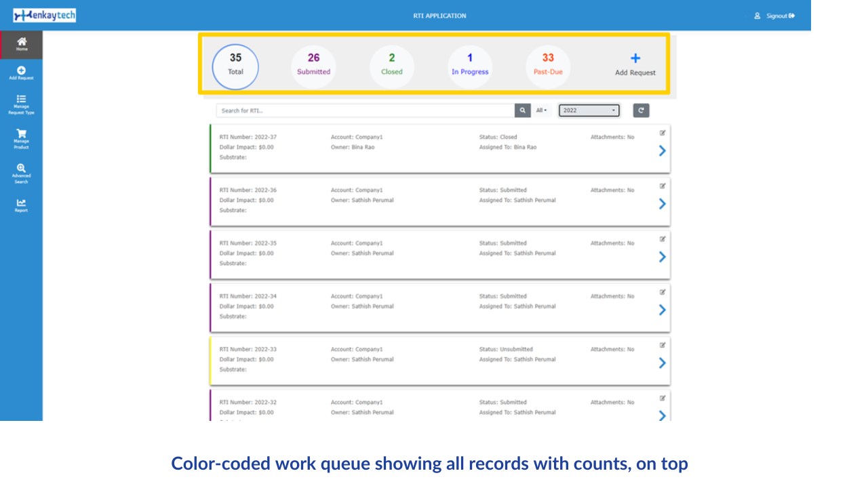Expand RTI 2022-34 record arrow
This screenshot has width=868, height=488.
pyautogui.click(x=663, y=310)
